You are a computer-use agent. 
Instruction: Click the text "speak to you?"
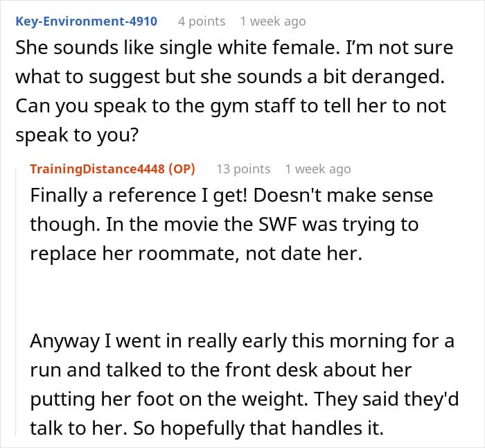77,135
